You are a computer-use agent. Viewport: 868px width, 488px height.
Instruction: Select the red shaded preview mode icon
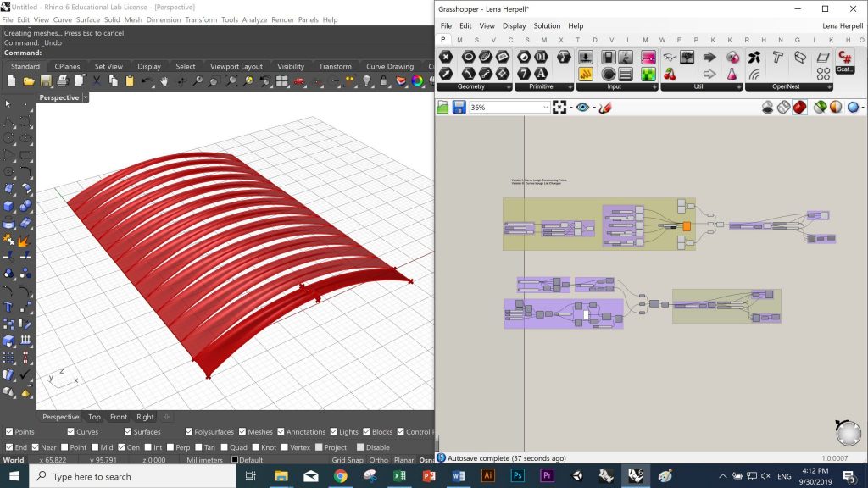click(x=798, y=108)
